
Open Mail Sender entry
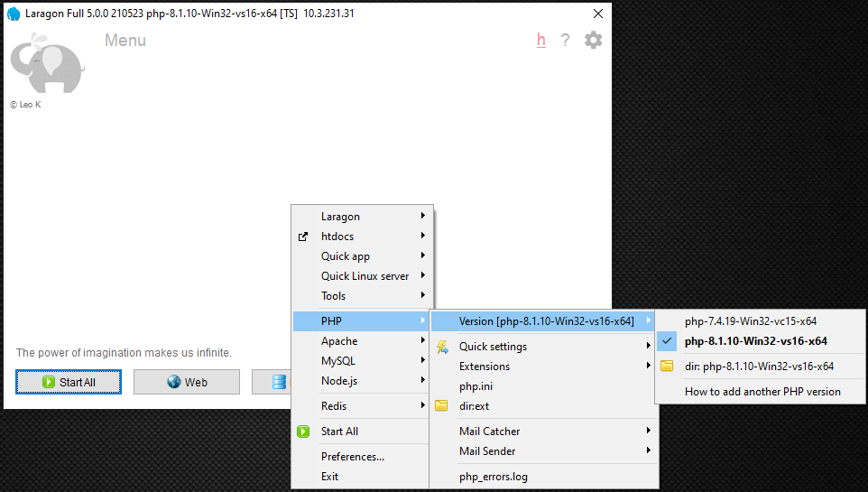point(543,451)
